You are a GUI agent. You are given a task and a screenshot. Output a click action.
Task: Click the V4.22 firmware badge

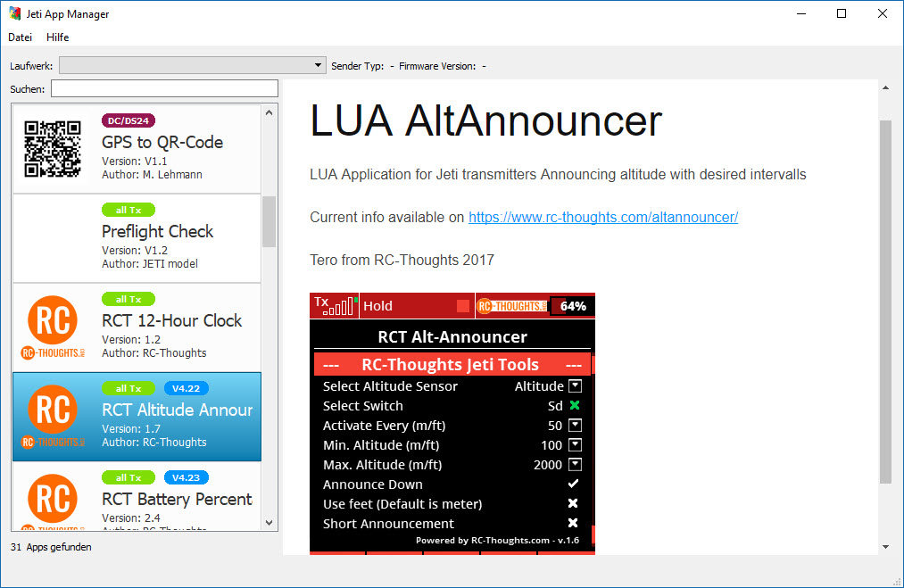[187, 388]
